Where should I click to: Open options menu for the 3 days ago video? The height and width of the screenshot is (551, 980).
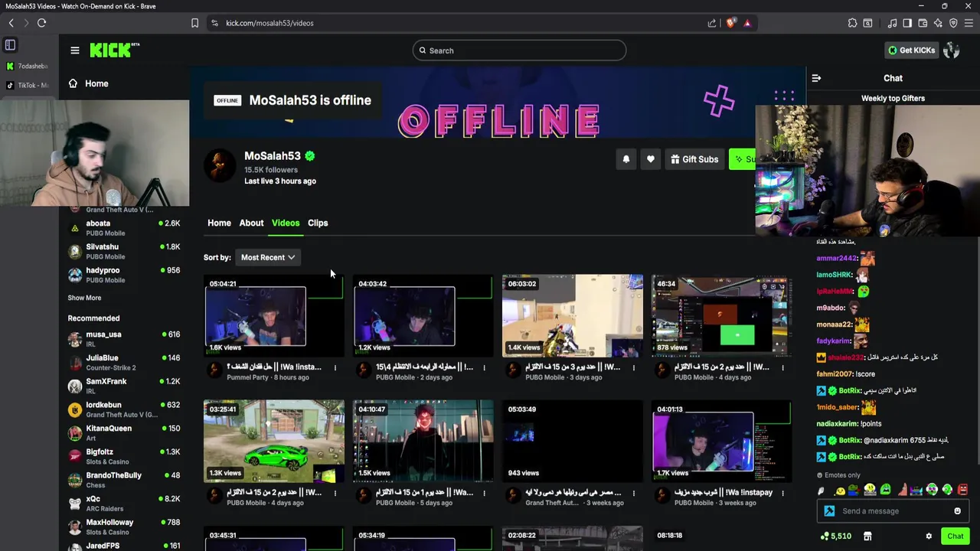tap(633, 367)
